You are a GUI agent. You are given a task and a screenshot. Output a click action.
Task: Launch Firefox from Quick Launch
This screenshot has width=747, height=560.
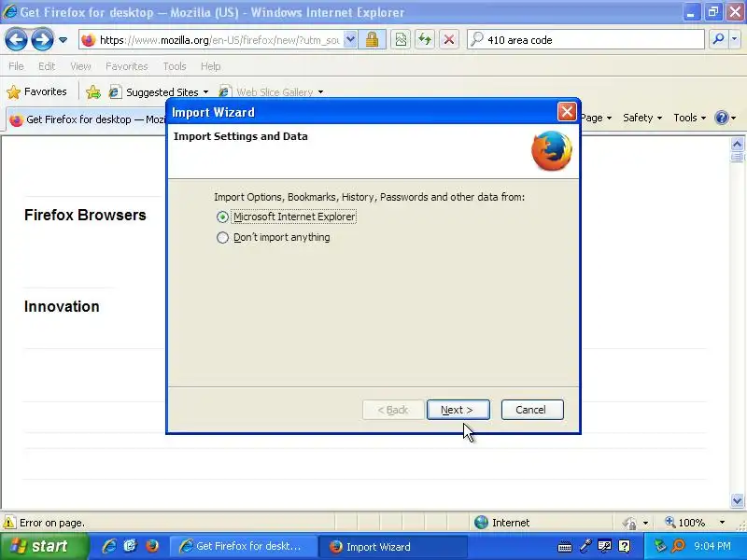click(151, 546)
